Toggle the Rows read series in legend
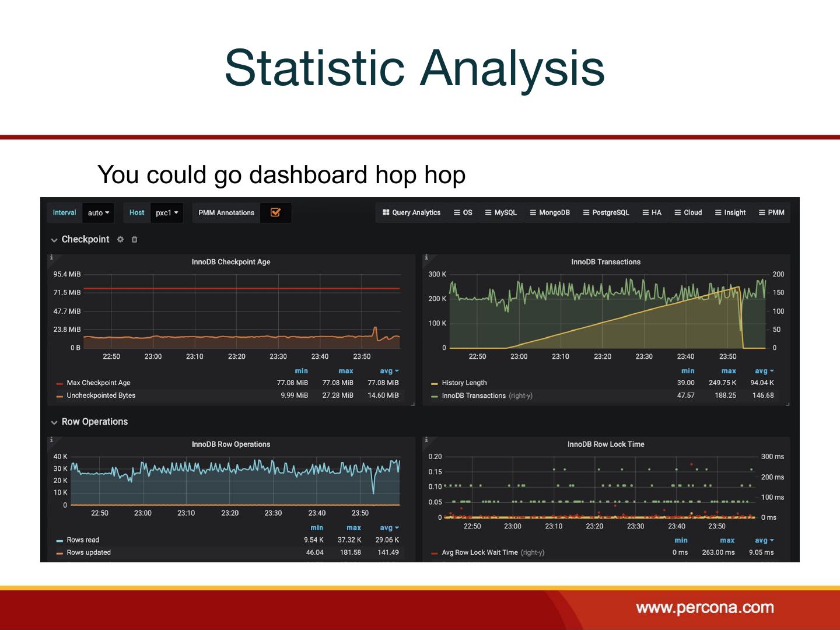This screenshot has height=630, width=840. tap(83, 540)
